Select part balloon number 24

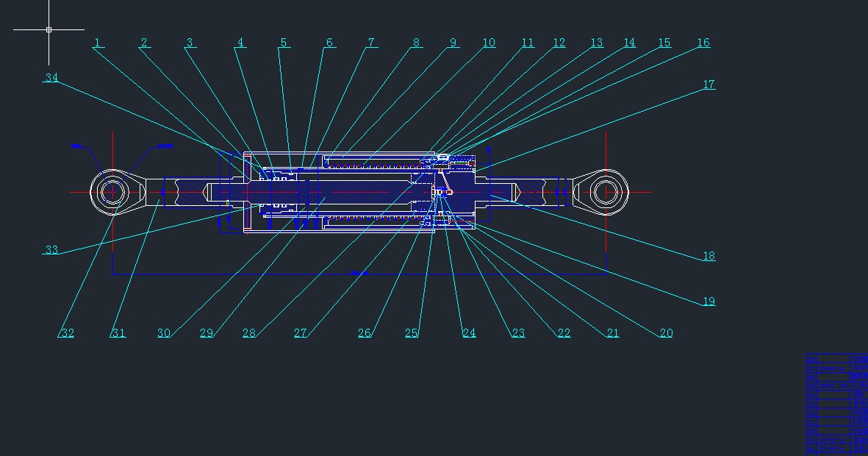pyautogui.click(x=469, y=333)
